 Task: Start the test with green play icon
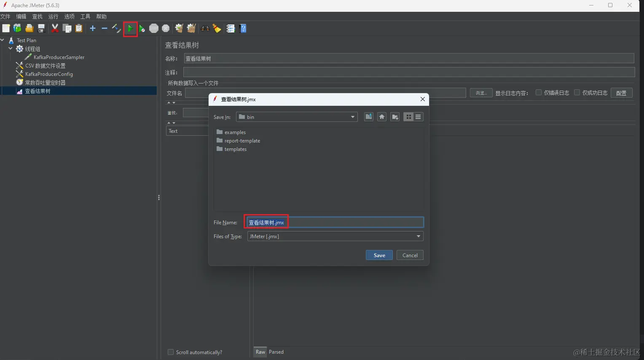(130, 29)
